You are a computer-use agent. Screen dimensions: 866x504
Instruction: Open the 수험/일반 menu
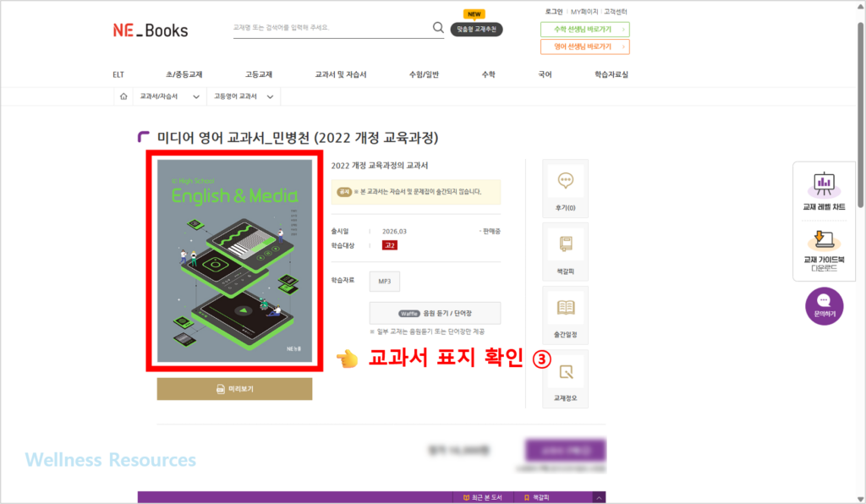click(424, 74)
